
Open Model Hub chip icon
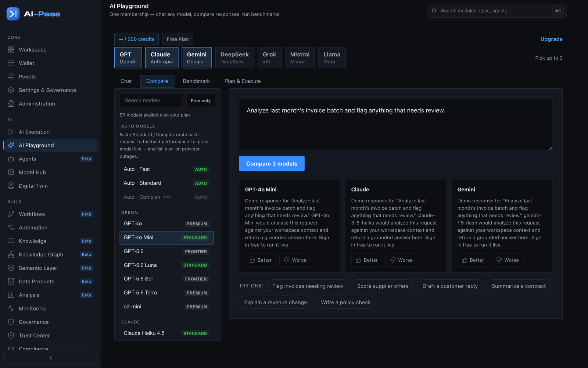pos(11,172)
